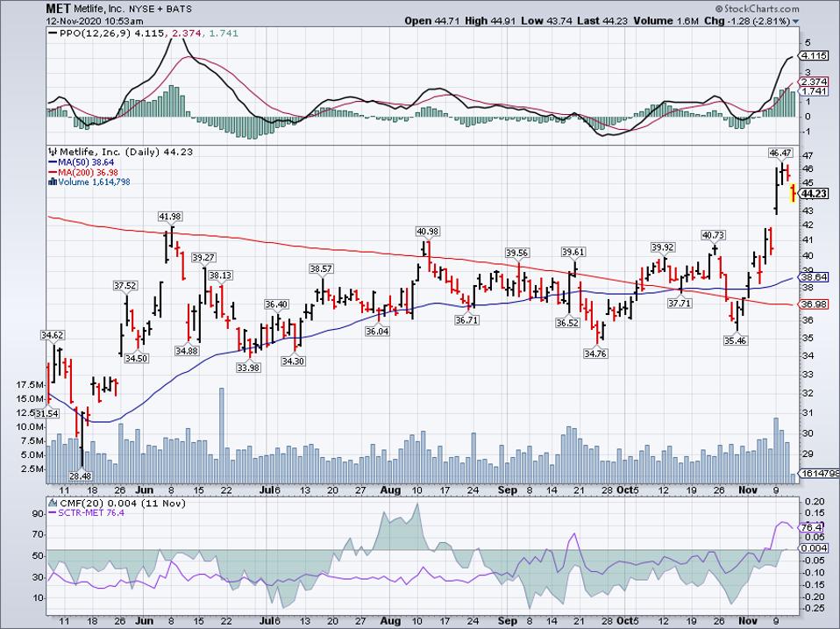840x629 pixels.
Task: Click the 36.40 price label
Action: 276,304
